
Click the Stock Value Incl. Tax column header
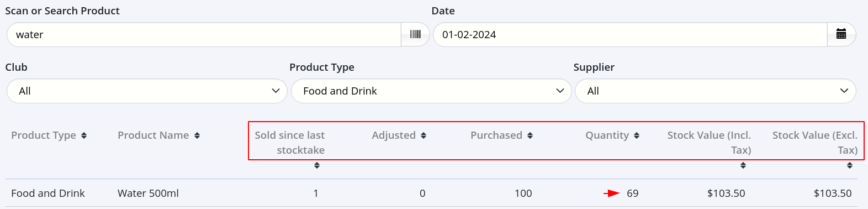click(709, 143)
